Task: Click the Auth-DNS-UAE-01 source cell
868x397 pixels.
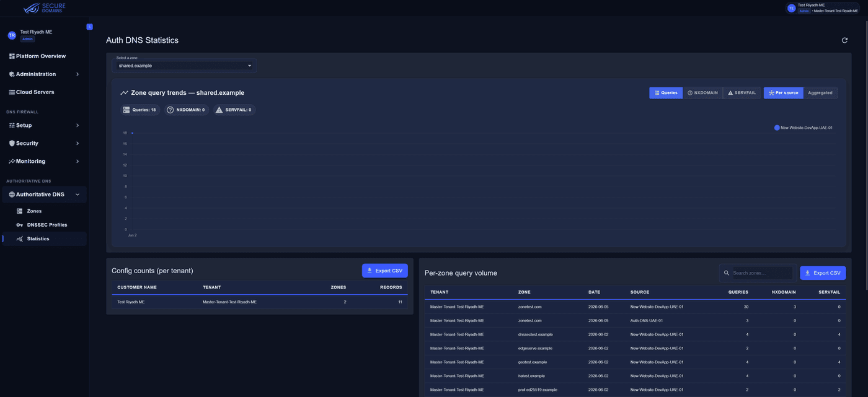Action: [647, 321]
